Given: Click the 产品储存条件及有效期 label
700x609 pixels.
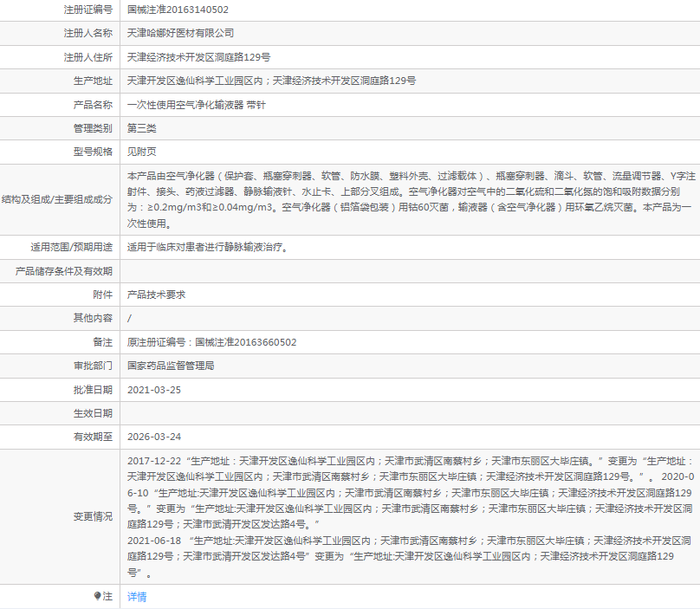Looking at the screenshot, I should [64, 271].
